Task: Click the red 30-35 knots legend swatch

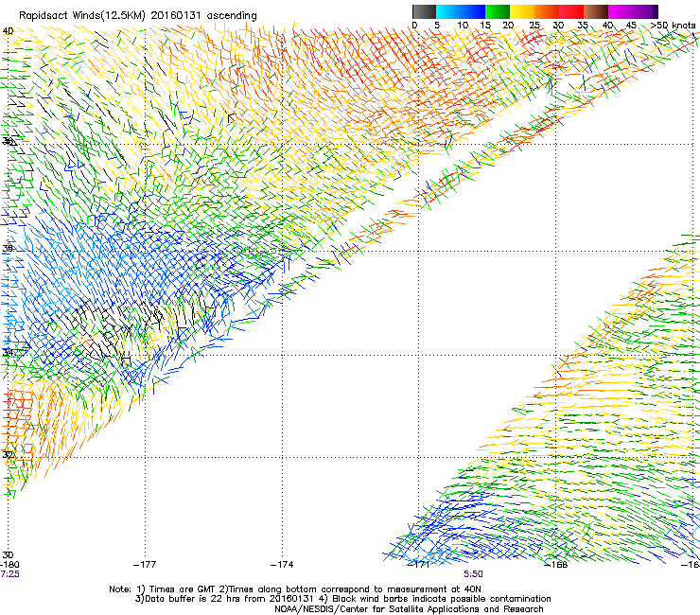Action: coord(571,11)
